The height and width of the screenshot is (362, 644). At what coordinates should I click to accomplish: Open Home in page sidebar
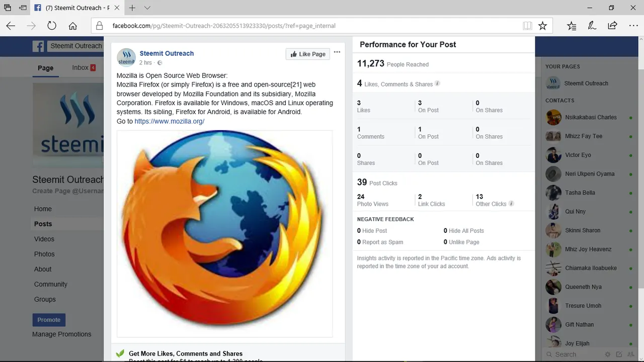[43, 209]
